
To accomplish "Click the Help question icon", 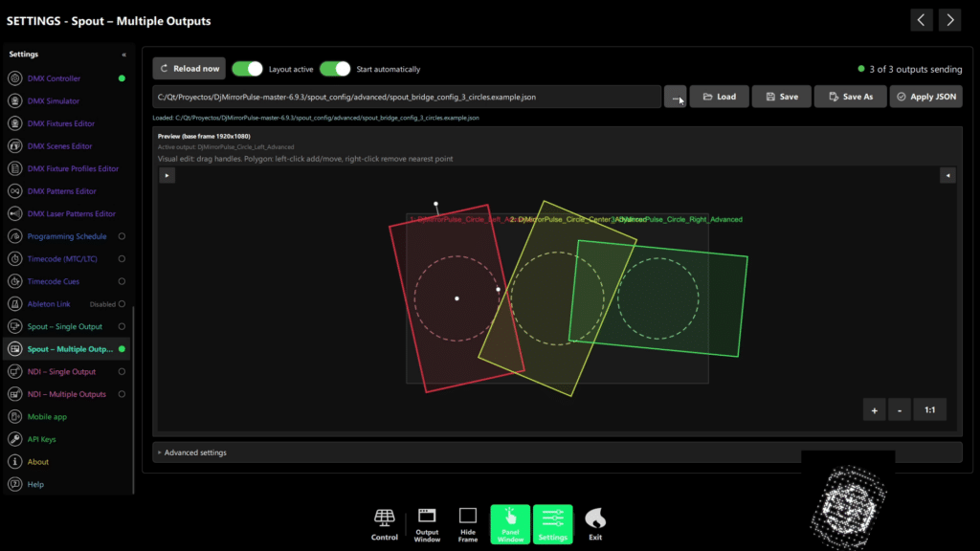I will tap(15, 483).
